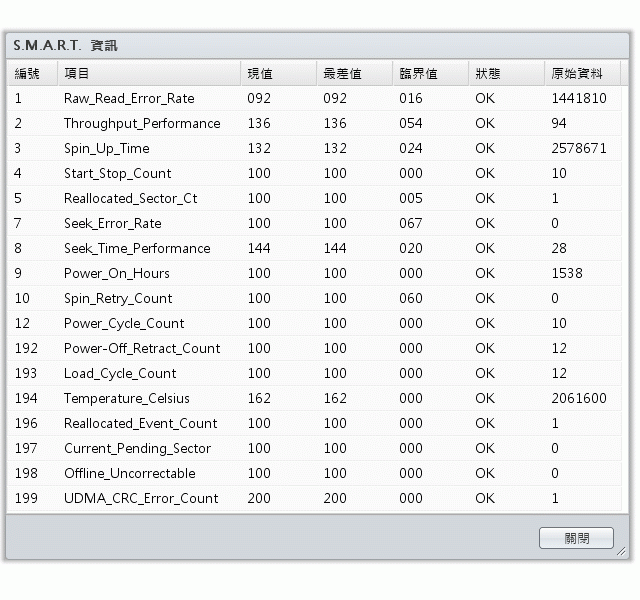Click OK status of Raw_Read_Error_Rate row
Viewport: 640px width, 600px height.
tap(485, 98)
